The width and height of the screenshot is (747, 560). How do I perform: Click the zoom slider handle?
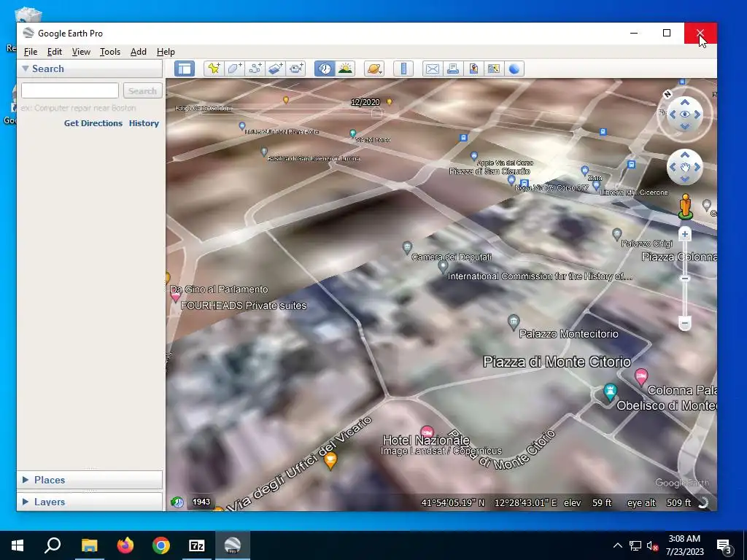tap(684, 279)
